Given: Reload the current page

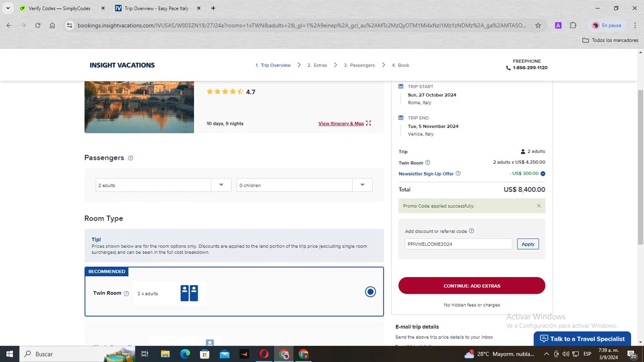Looking at the screenshot, I should tap(38, 25).
